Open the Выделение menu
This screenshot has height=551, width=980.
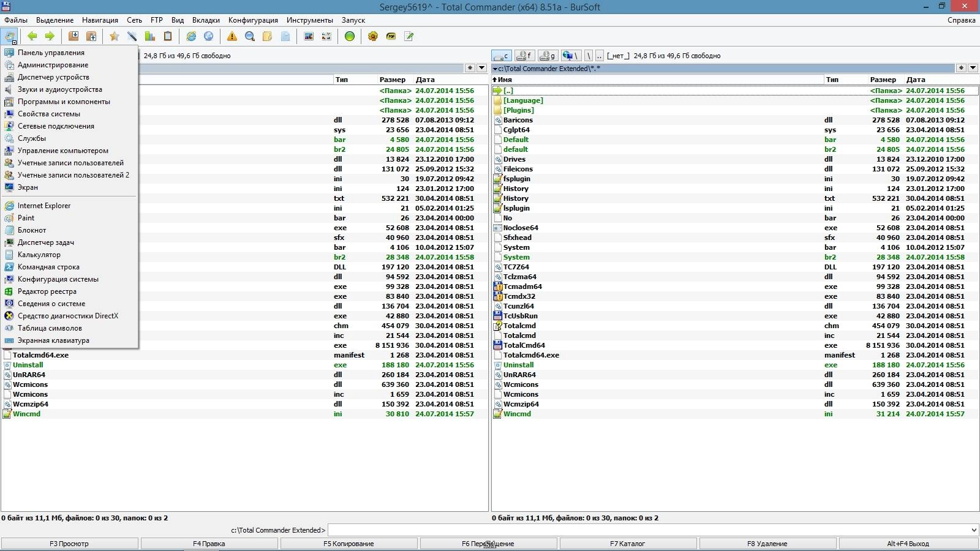(x=55, y=20)
